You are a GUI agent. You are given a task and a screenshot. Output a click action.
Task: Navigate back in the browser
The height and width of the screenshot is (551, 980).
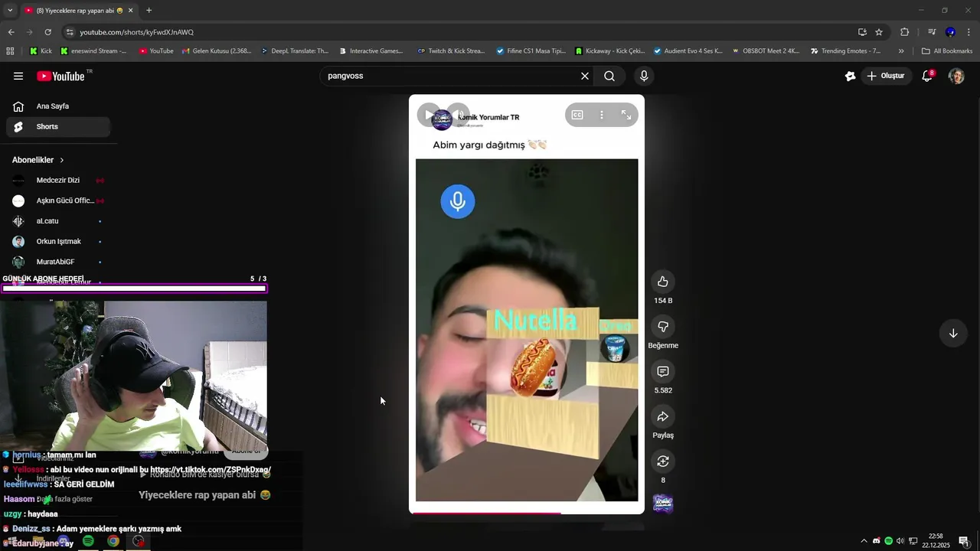pos(11,32)
